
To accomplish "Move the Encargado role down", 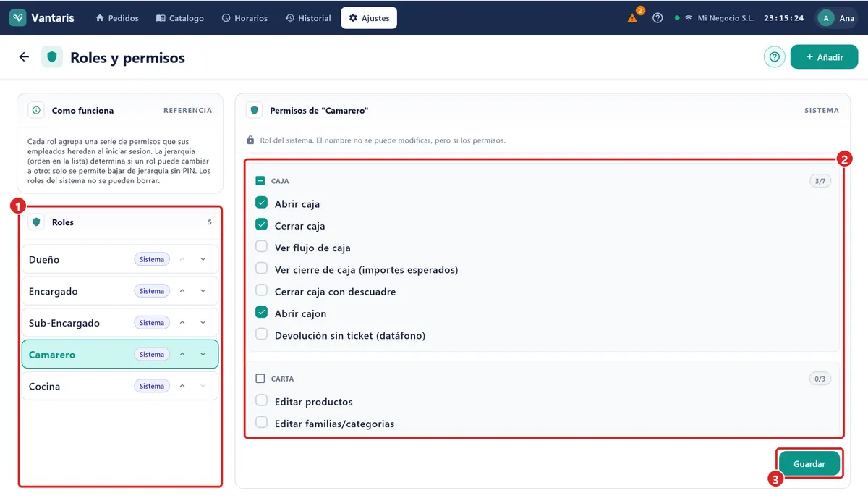I will (x=203, y=291).
